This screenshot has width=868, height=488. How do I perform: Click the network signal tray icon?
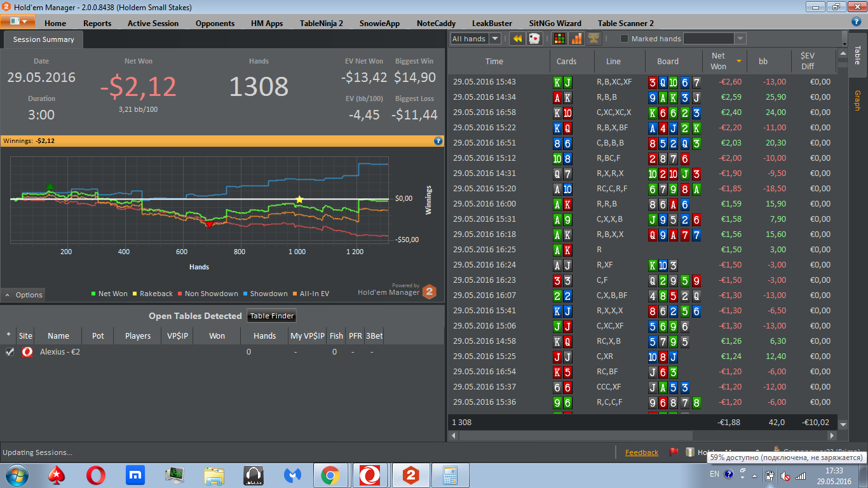(801, 475)
